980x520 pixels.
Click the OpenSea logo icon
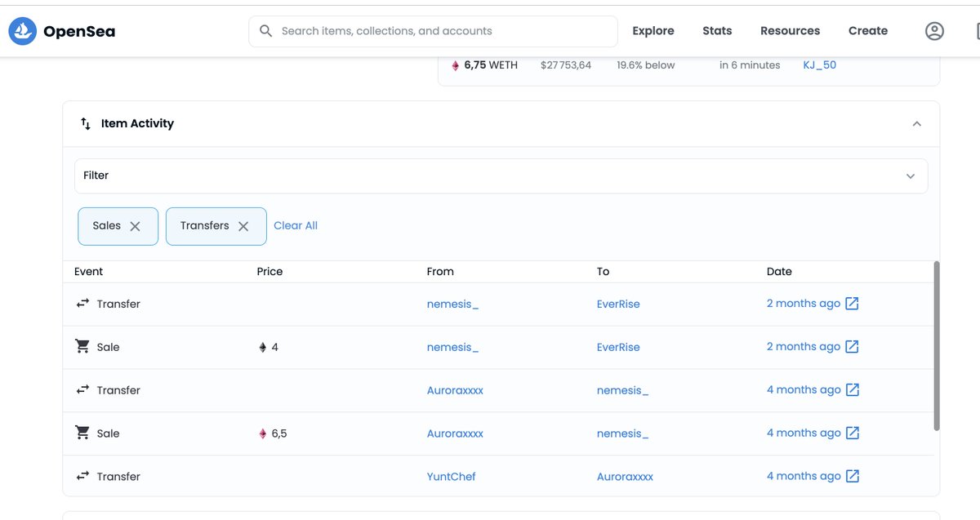coord(23,31)
